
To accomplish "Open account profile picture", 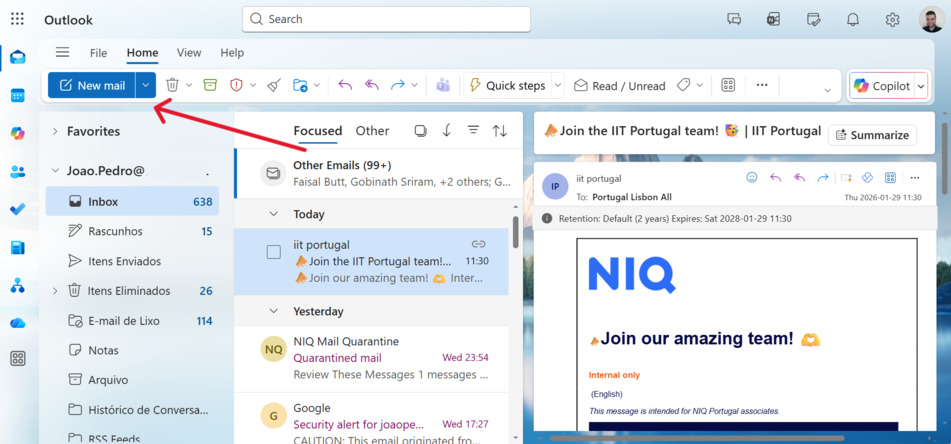I will [x=931, y=19].
